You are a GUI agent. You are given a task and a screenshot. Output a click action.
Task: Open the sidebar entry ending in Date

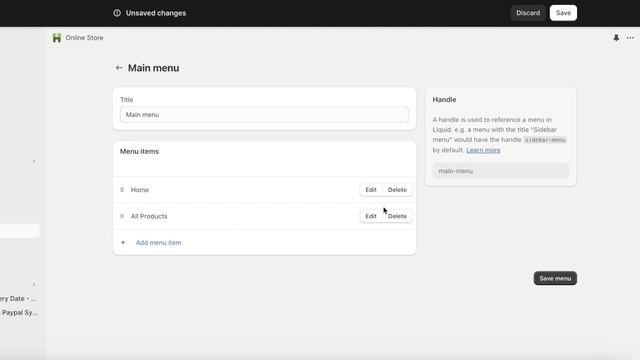tap(18, 298)
